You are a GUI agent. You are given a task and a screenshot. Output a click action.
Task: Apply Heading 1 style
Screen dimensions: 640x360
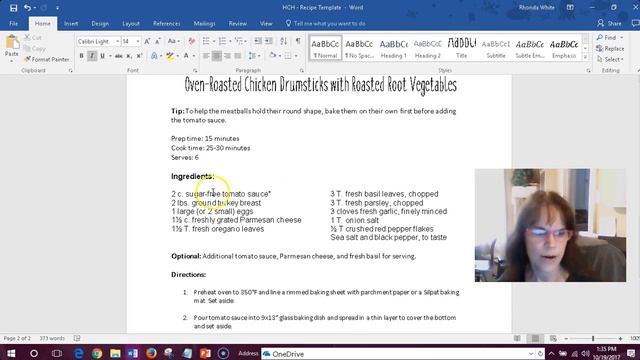click(393, 48)
